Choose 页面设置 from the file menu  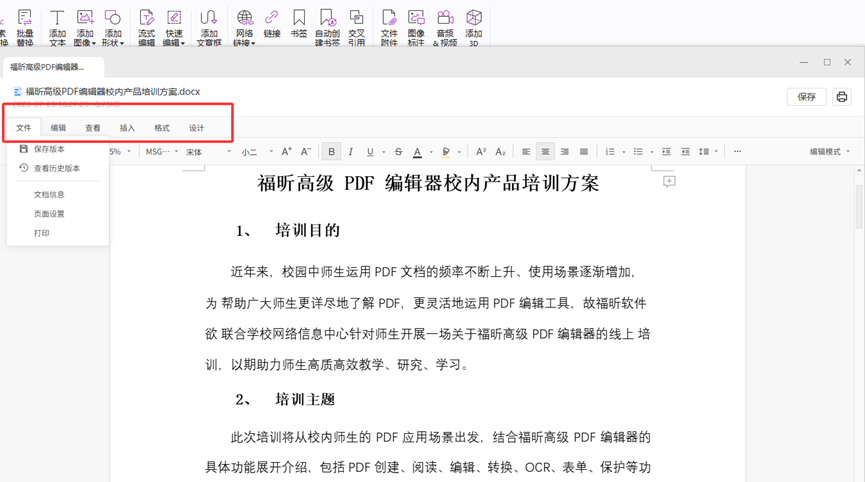coord(49,214)
